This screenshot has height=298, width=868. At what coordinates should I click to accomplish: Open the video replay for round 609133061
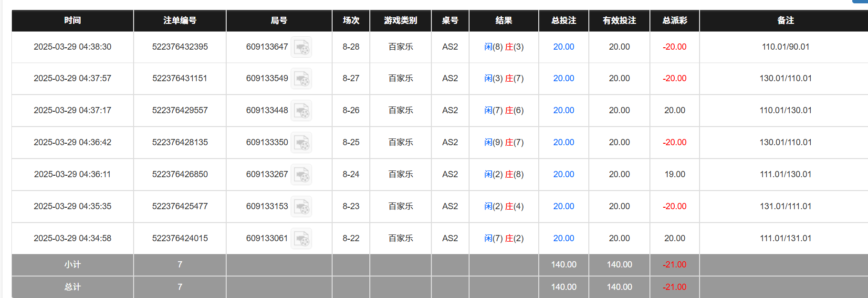[x=302, y=239]
